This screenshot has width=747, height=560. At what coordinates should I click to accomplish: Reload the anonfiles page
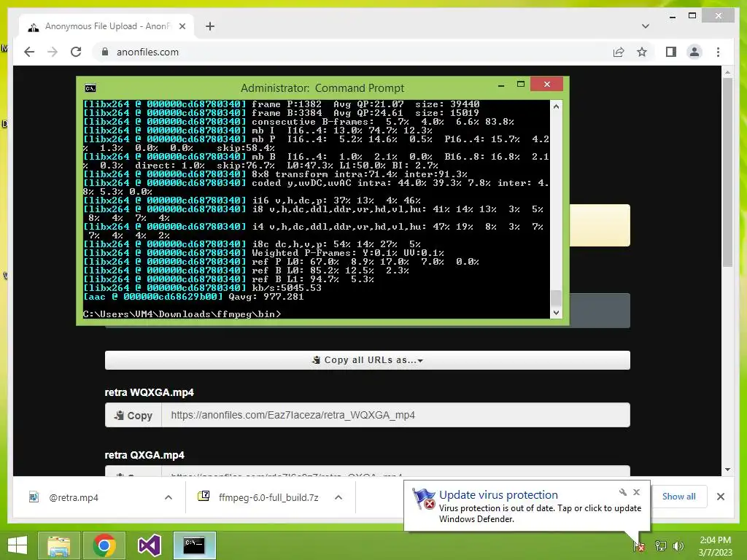[76, 52]
